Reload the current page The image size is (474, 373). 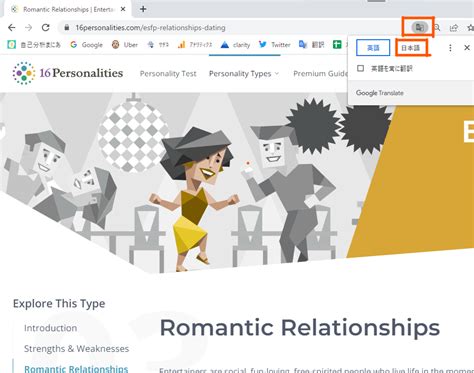click(46, 28)
